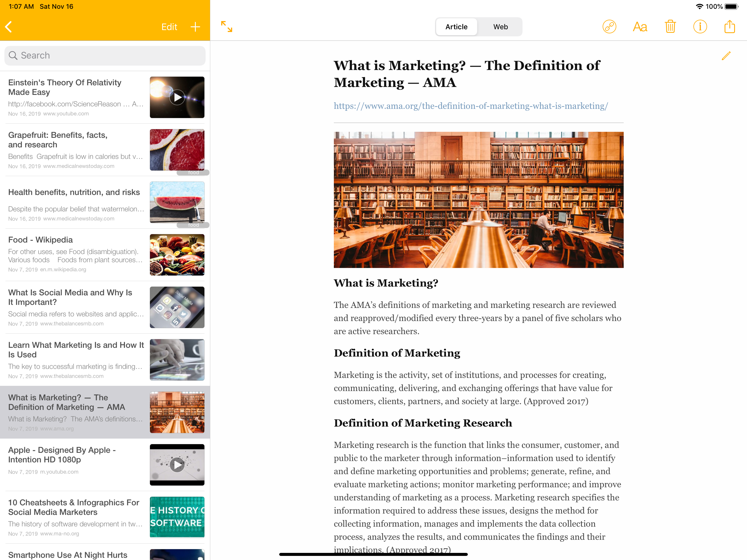
Task: Open Grapefruit: Benefits, facts article
Action: pos(105,150)
